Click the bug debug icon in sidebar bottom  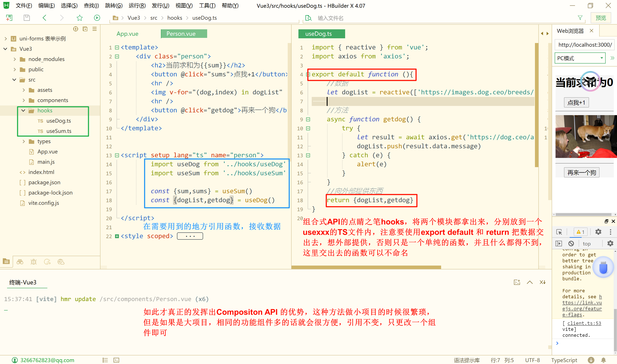pyautogui.click(x=34, y=262)
